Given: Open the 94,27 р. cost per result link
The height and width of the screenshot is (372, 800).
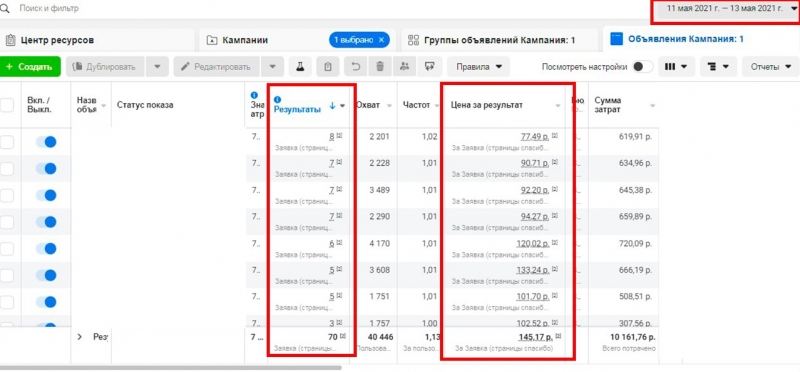Looking at the screenshot, I should point(535,216).
